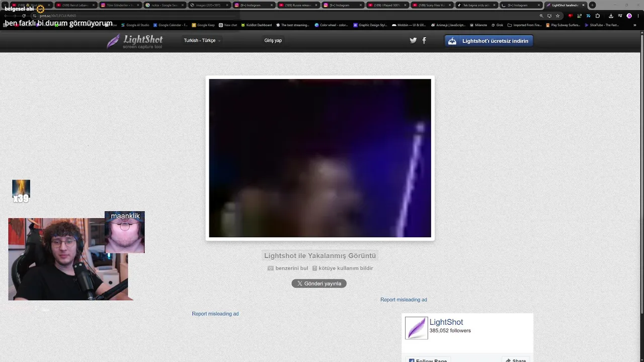Click the X Gönderi yayınla button
This screenshot has height=362, width=644.
(x=319, y=284)
